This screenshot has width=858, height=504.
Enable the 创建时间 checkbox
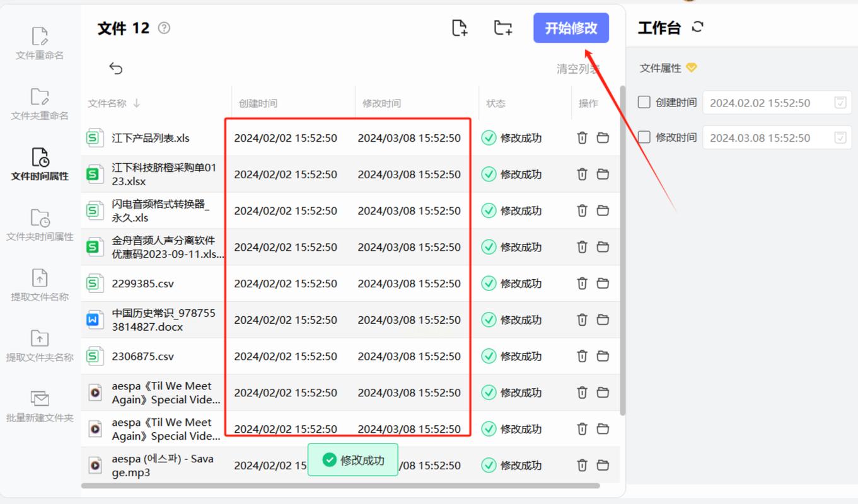pyautogui.click(x=646, y=102)
